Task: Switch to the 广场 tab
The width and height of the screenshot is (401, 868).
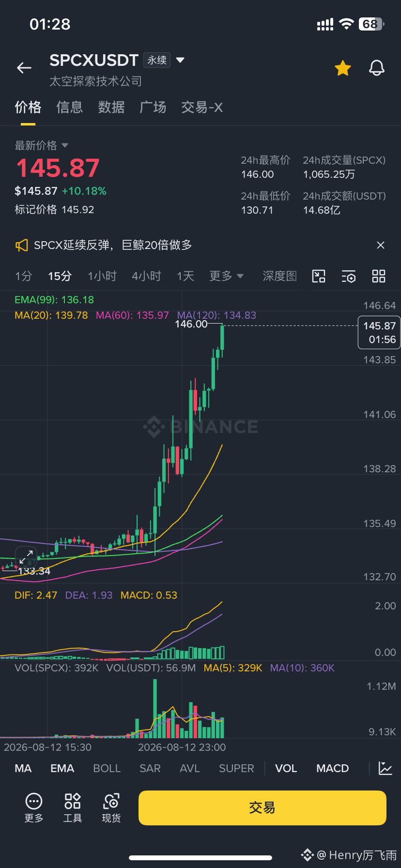Action: [x=153, y=107]
